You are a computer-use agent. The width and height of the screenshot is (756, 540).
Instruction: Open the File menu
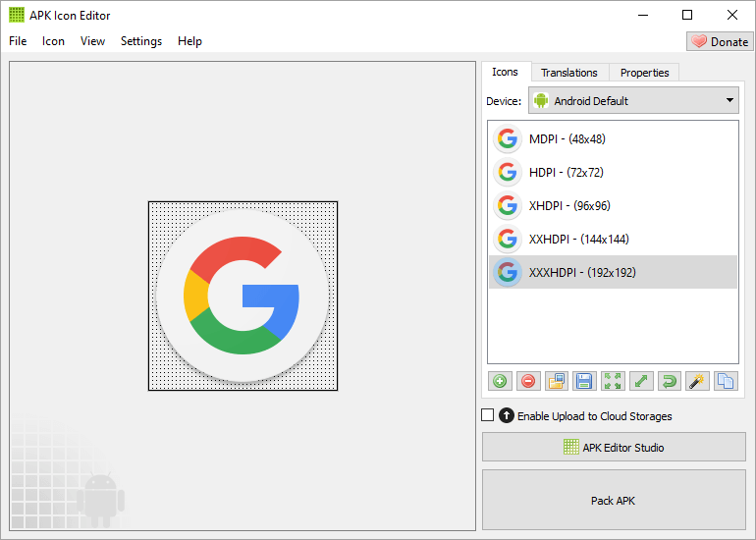[x=18, y=41]
